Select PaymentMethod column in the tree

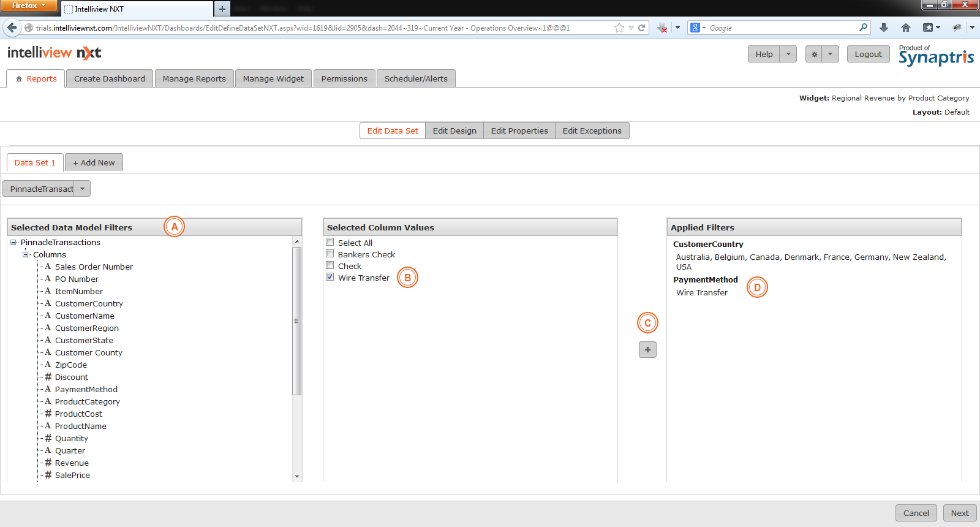86,389
